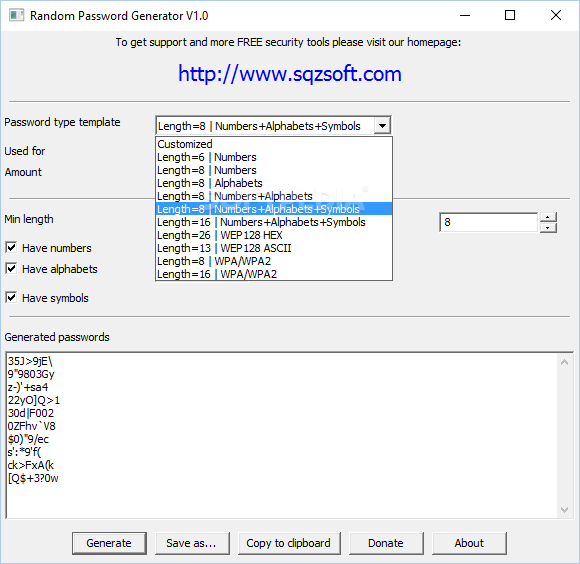
Task: Pick Length=8 | WPA/WPA2 template
Action: (274, 261)
